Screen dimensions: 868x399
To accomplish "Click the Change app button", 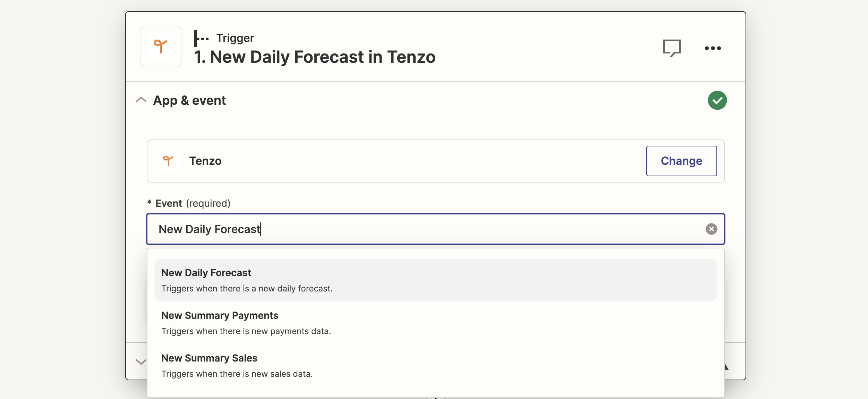I will point(682,161).
